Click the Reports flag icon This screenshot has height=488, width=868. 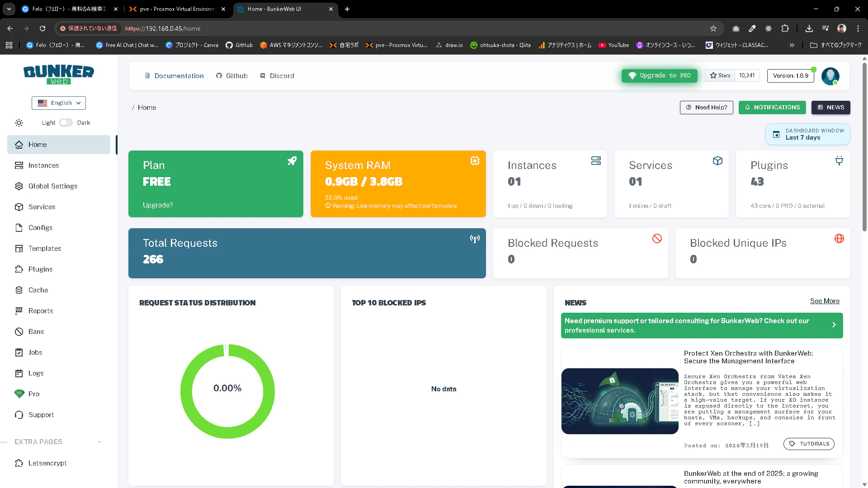click(19, 311)
